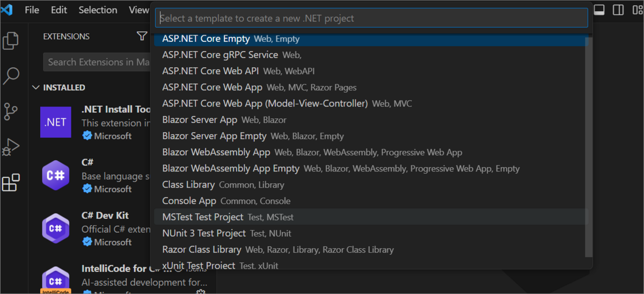Toggle the secondary side bar layout button
Screen dimensions: 644x294
point(618,10)
